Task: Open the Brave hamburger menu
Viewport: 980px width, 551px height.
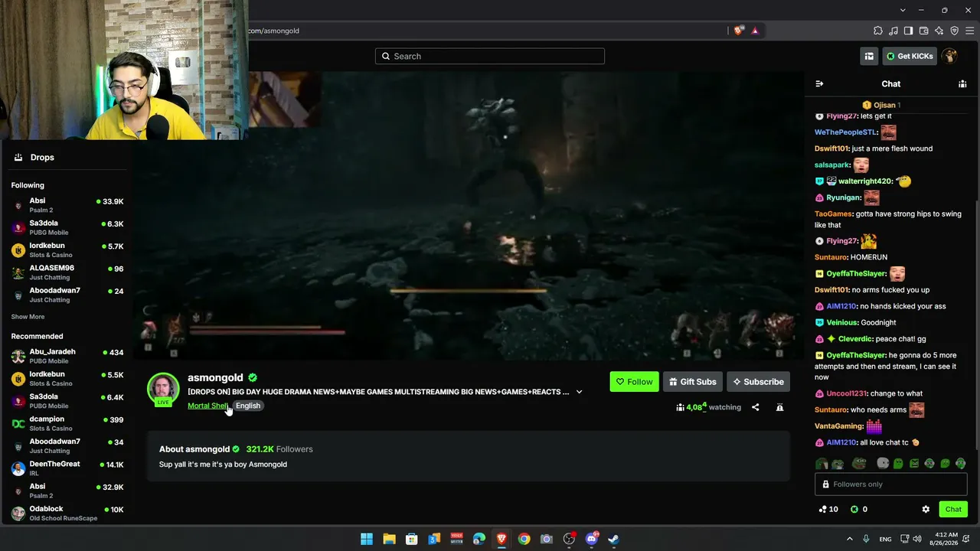Action: coord(969,31)
